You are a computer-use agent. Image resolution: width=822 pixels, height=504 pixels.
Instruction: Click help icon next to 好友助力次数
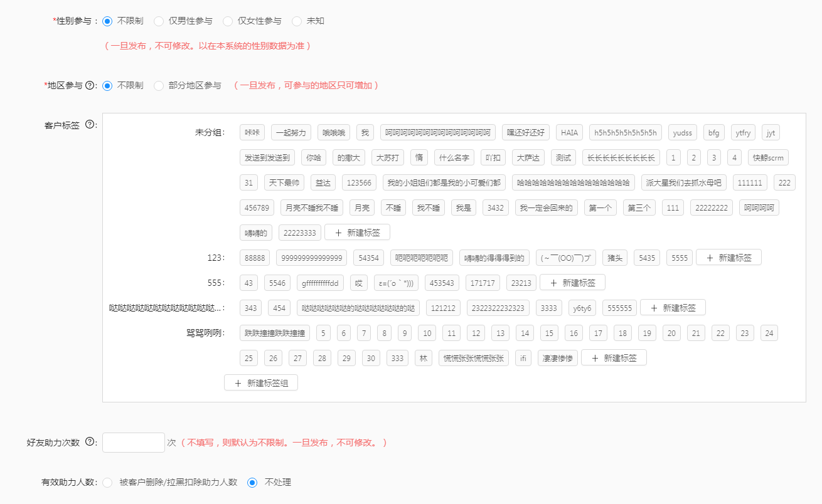89,442
